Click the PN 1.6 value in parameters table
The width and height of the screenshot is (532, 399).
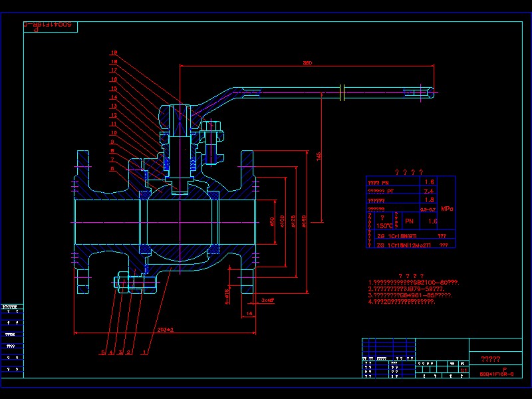[430, 181]
